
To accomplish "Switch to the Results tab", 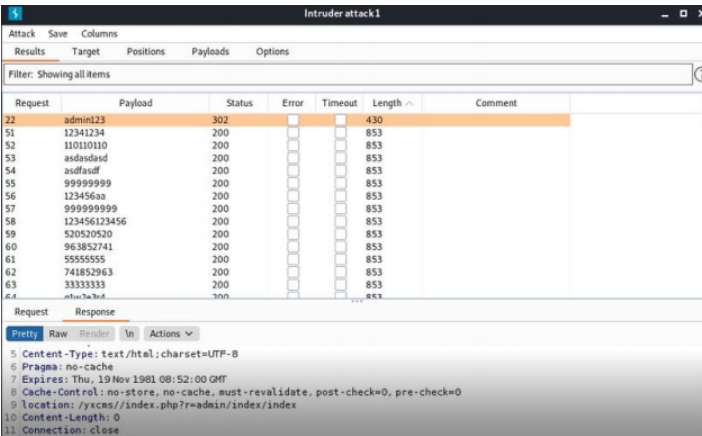I will point(30,51).
